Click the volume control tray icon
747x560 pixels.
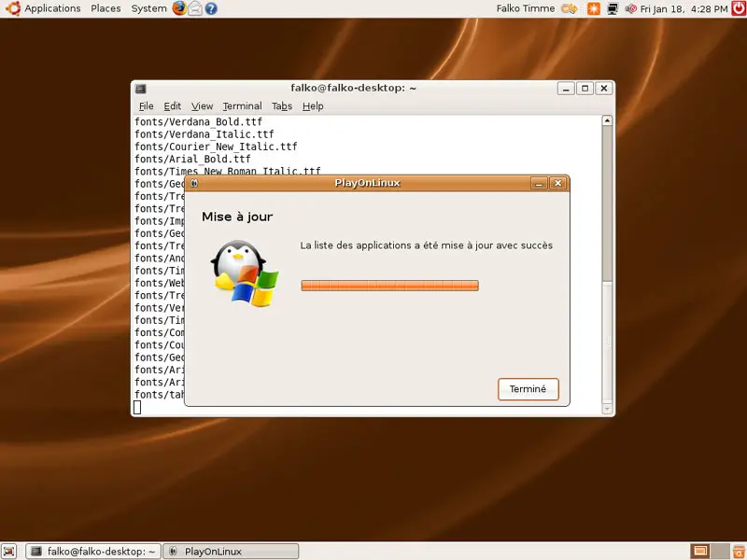tap(631, 8)
